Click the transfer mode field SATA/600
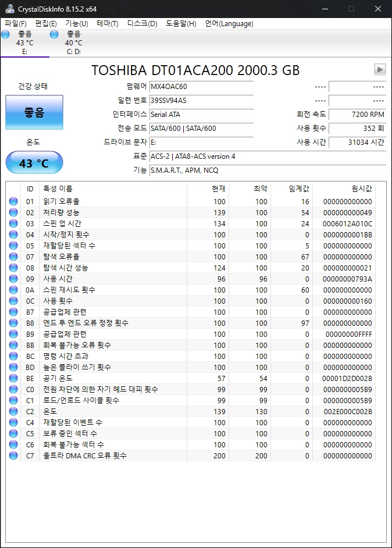 click(x=202, y=128)
